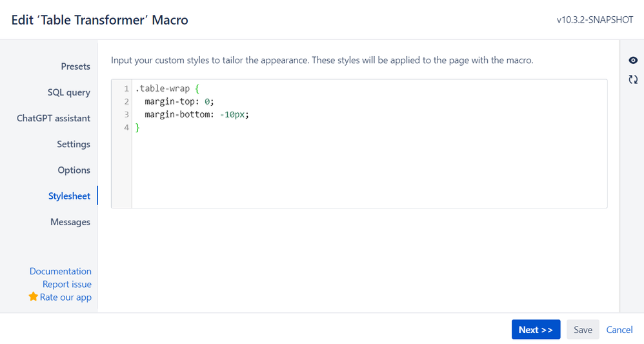The height and width of the screenshot is (344, 644).
Task: Cancel the macro editing
Action: [619, 330]
